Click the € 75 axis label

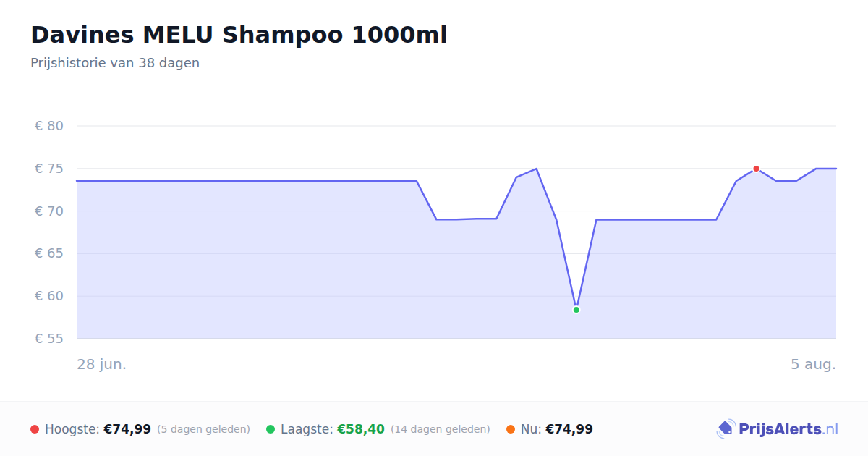coord(49,169)
